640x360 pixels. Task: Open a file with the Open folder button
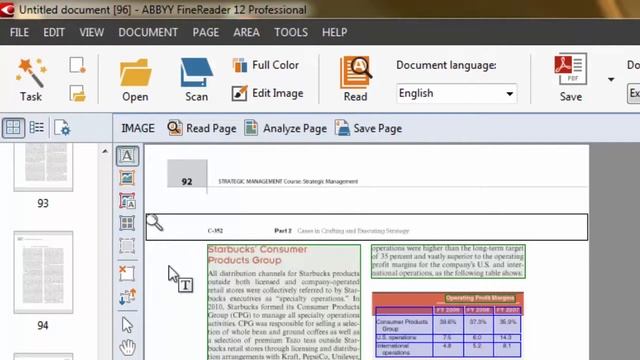click(136, 80)
